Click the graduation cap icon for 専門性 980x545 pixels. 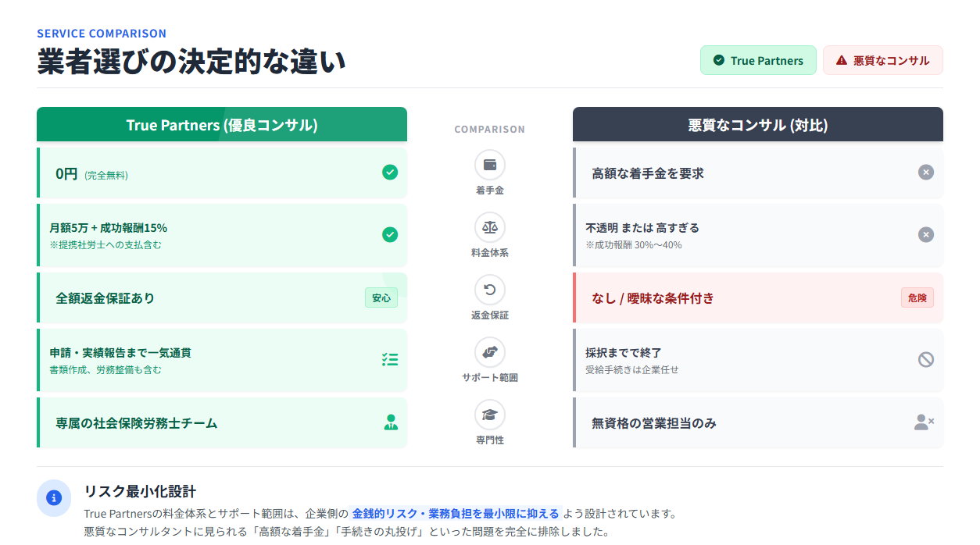490,415
